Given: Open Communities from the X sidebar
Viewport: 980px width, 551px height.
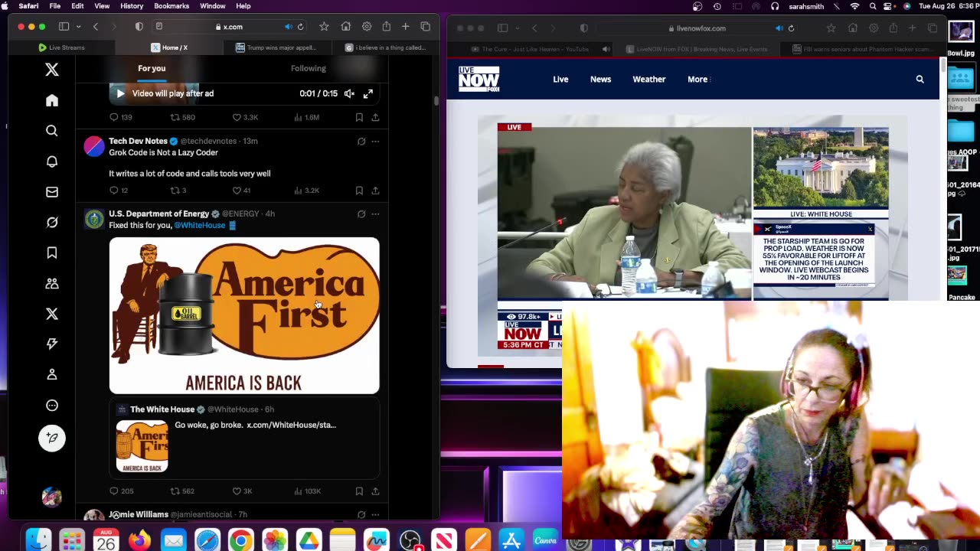Looking at the screenshot, I should [x=52, y=283].
